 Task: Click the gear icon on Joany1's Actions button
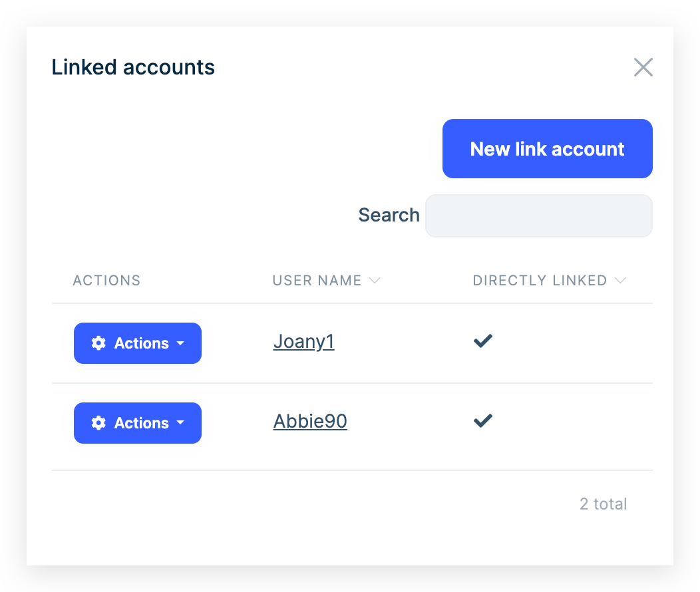[x=98, y=343]
